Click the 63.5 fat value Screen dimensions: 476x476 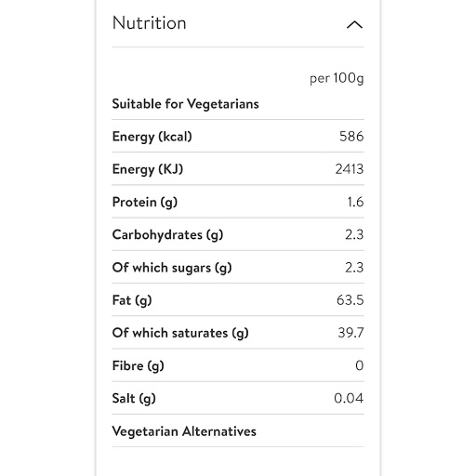pyautogui.click(x=350, y=300)
